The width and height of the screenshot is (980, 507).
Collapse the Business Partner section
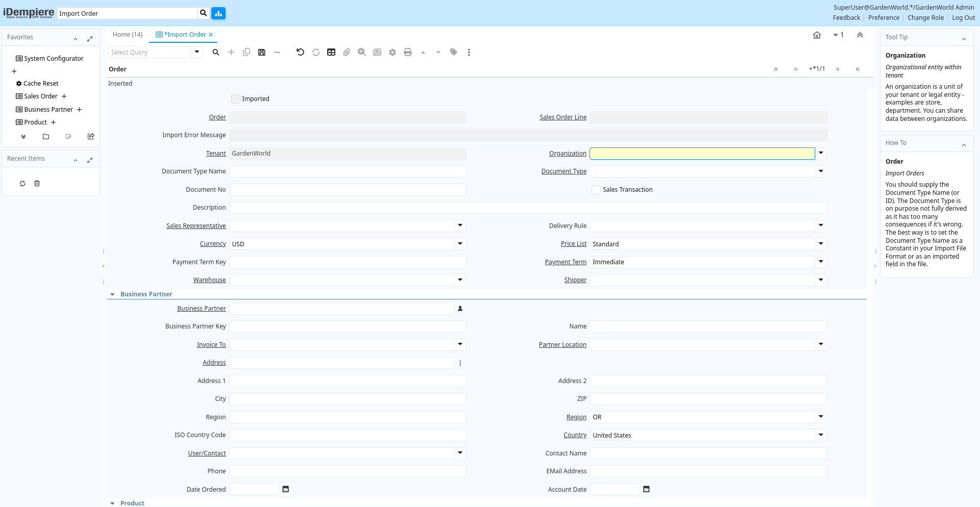(112, 294)
